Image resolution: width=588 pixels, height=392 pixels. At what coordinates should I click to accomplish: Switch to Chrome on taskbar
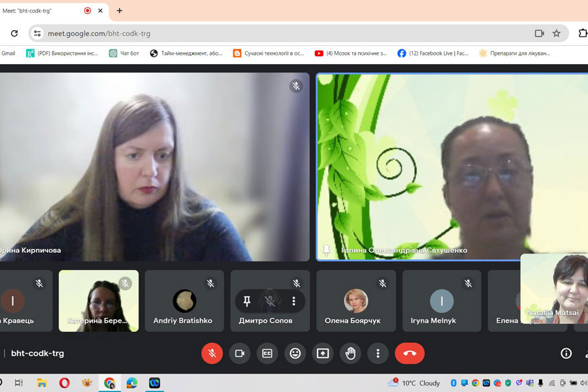point(110,383)
